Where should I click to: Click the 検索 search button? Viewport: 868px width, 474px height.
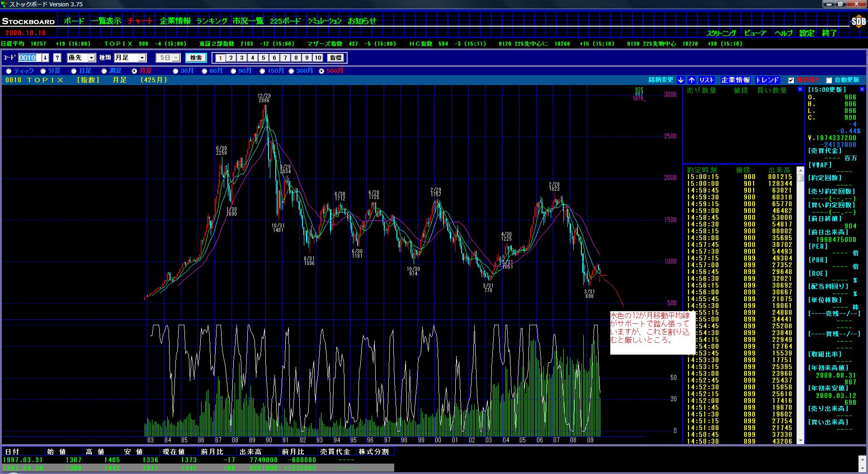[196, 58]
